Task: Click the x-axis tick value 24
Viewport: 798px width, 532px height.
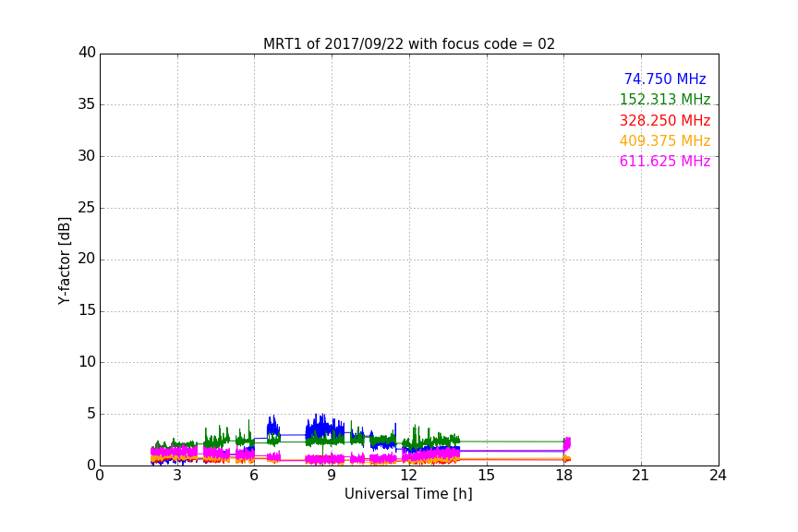Action: (718, 476)
